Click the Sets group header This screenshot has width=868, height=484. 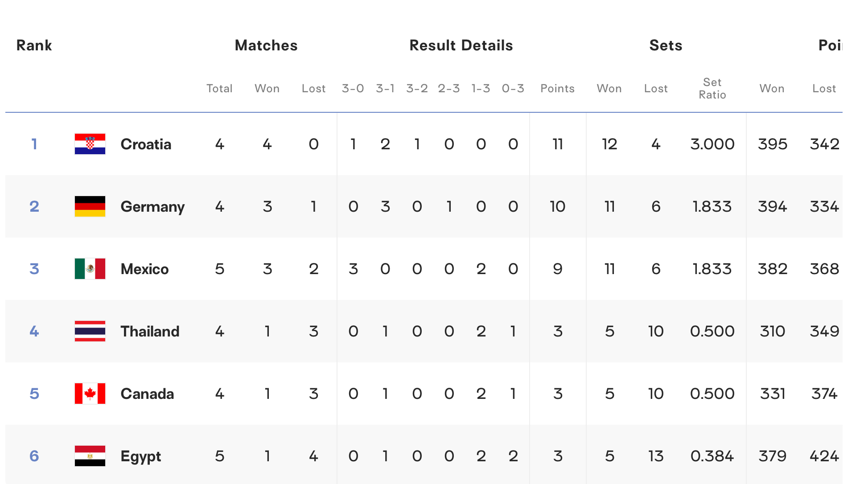666,45
